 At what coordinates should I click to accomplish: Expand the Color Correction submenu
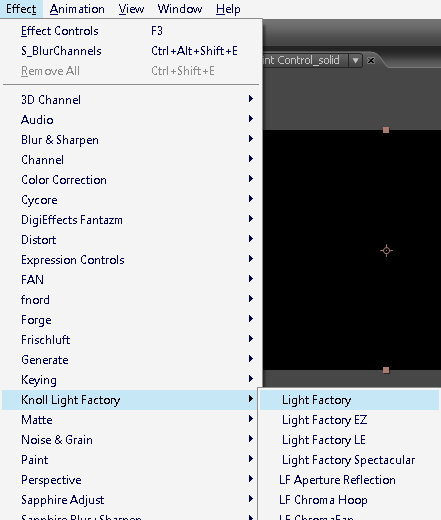pyautogui.click(x=130, y=180)
